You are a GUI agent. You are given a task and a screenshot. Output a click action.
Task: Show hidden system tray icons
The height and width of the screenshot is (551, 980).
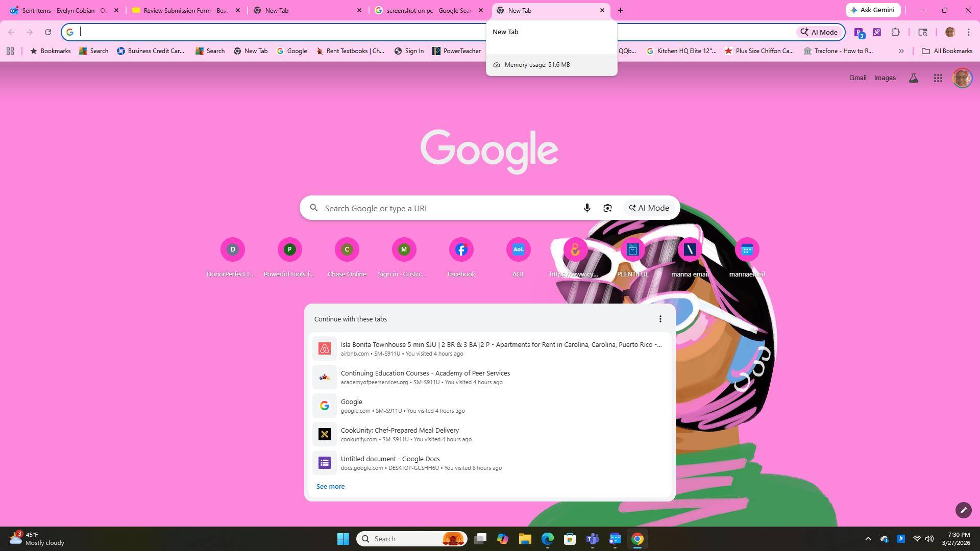click(x=868, y=539)
